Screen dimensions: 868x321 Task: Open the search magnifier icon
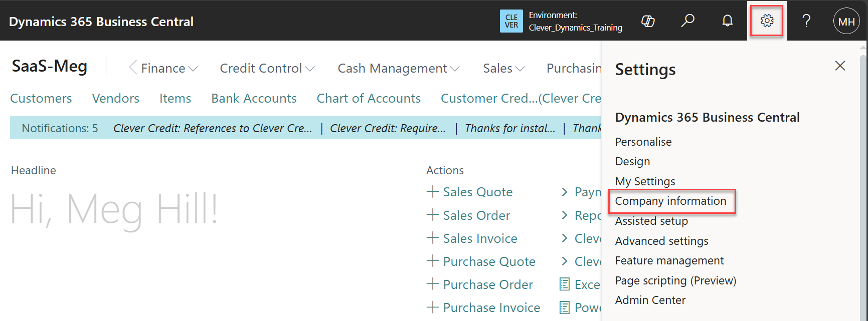coord(687,21)
